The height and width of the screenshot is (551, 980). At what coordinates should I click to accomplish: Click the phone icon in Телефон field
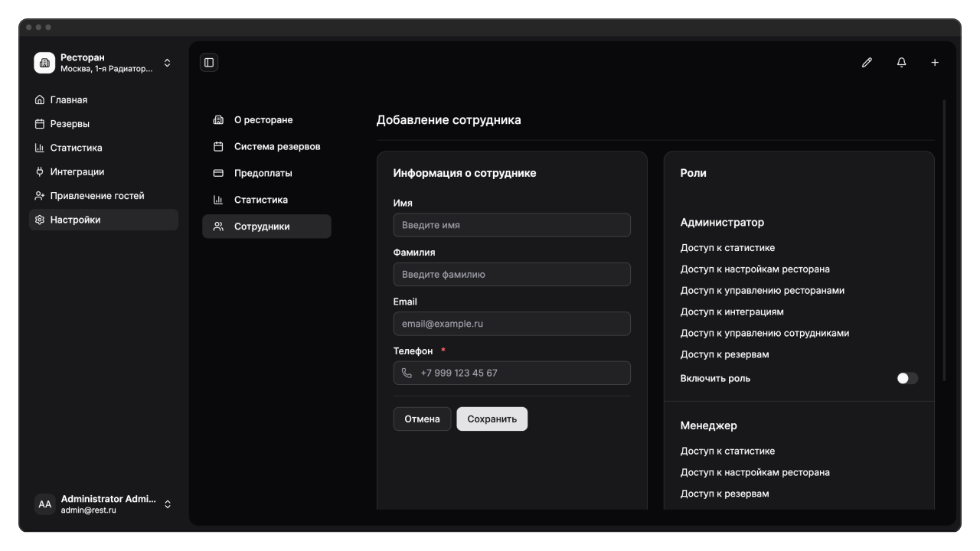pos(407,373)
